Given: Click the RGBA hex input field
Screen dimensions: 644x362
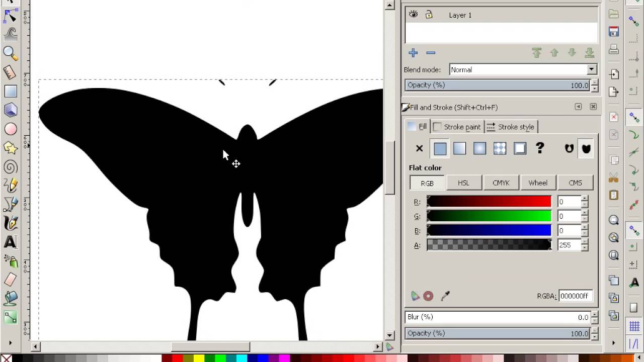Looking at the screenshot, I should 575,296.
